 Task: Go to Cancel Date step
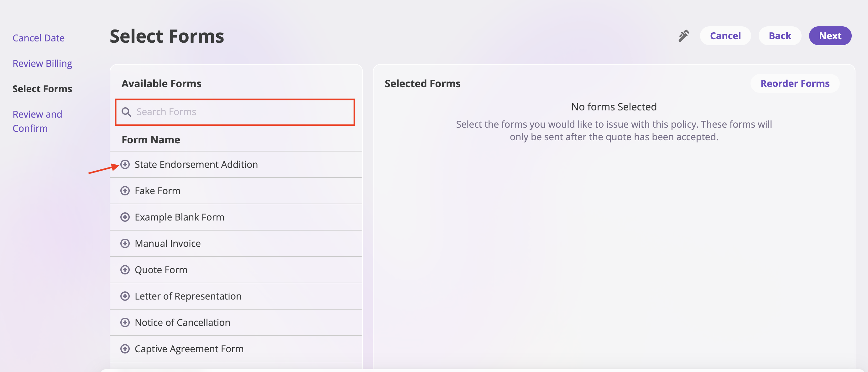[39, 38]
